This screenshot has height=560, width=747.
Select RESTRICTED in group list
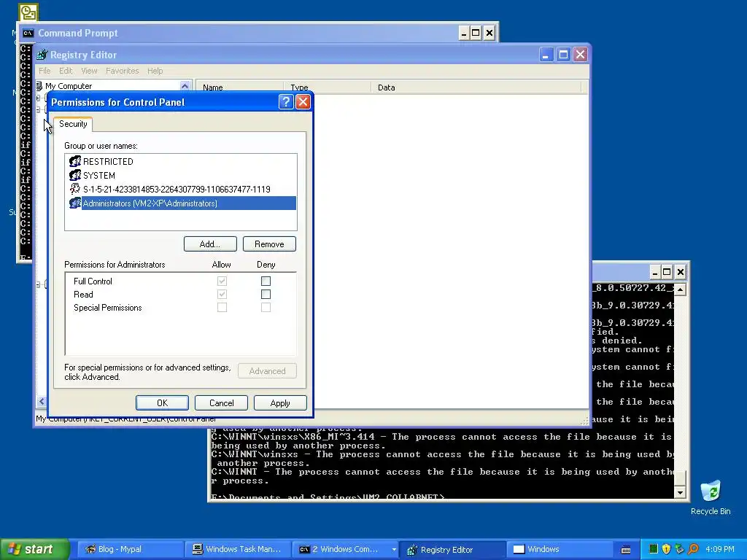180,161
